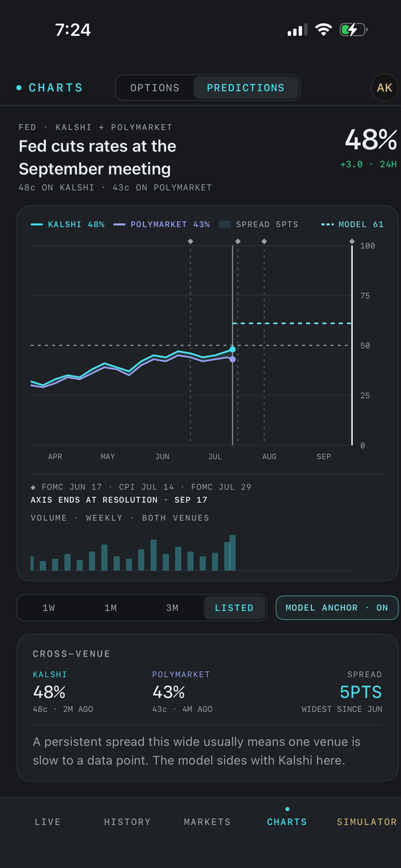This screenshot has width=401, height=868.
Task: Tap the resolution-date diamond marker at 100
Action: (x=352, y=241)
